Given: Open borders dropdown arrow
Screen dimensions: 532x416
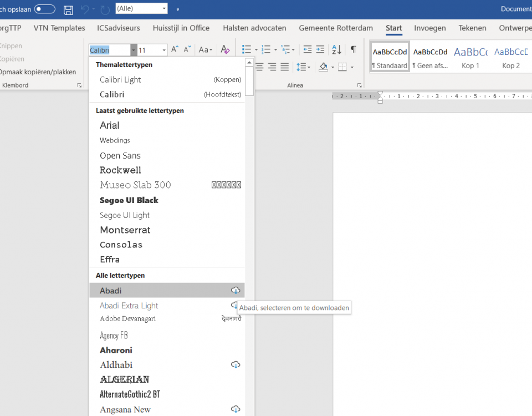Looking at the screenshot, I should pyautogui.click(x=352, y=67).
